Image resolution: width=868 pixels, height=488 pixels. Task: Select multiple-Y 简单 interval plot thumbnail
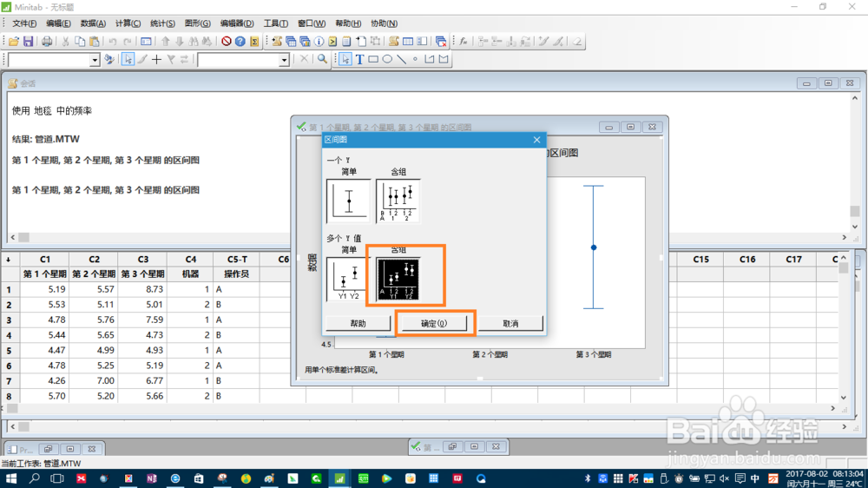(x=349, y=279)
